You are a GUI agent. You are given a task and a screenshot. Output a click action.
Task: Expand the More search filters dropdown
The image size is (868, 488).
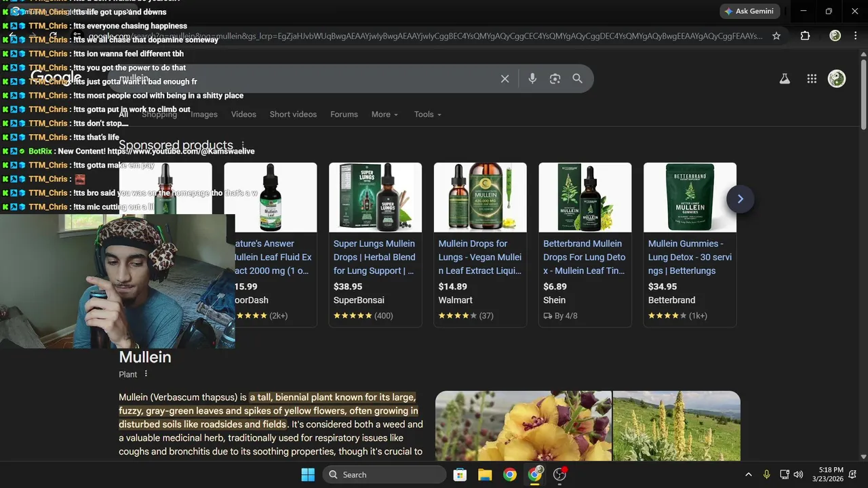pos(384,115)
